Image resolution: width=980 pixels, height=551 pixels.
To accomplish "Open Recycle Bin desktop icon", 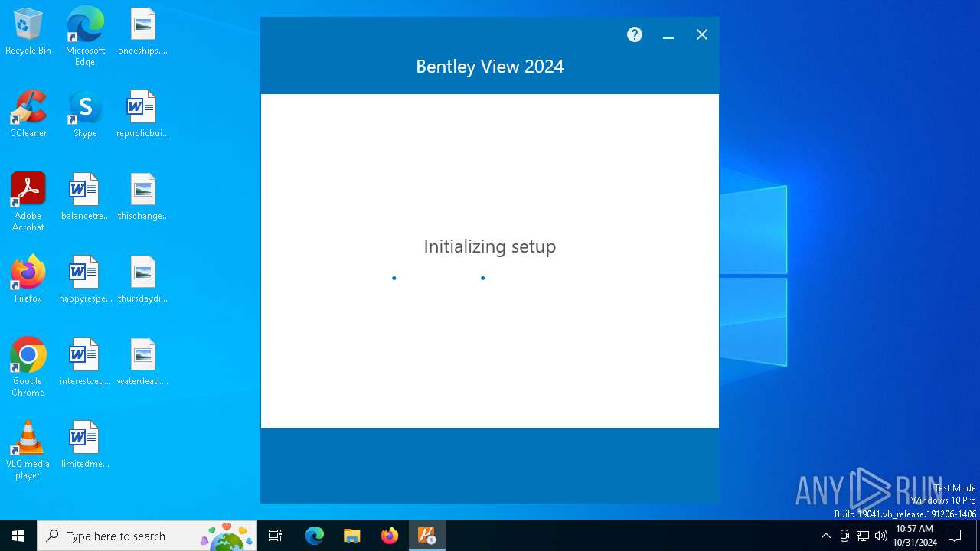I will click(28, 32).
